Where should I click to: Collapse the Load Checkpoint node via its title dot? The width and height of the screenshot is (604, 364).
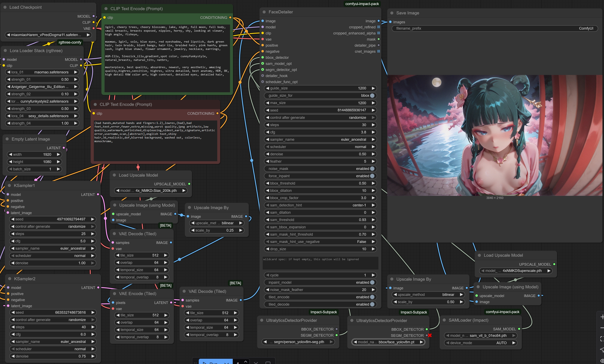coord(5,7)
